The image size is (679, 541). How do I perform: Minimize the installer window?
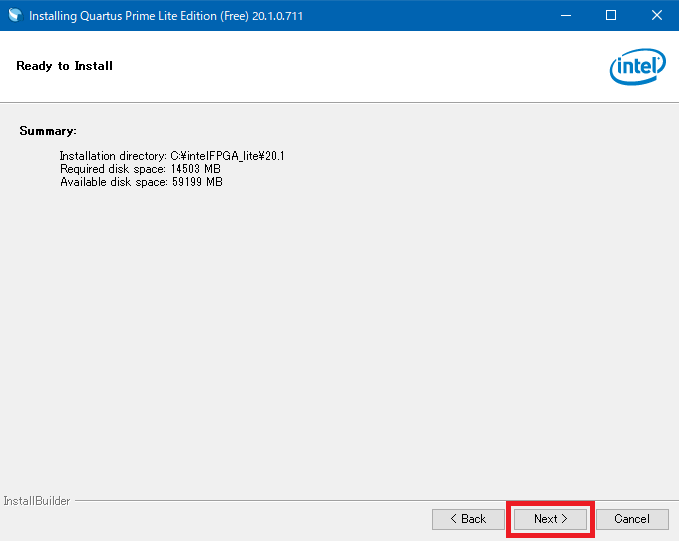pos(565,16)
